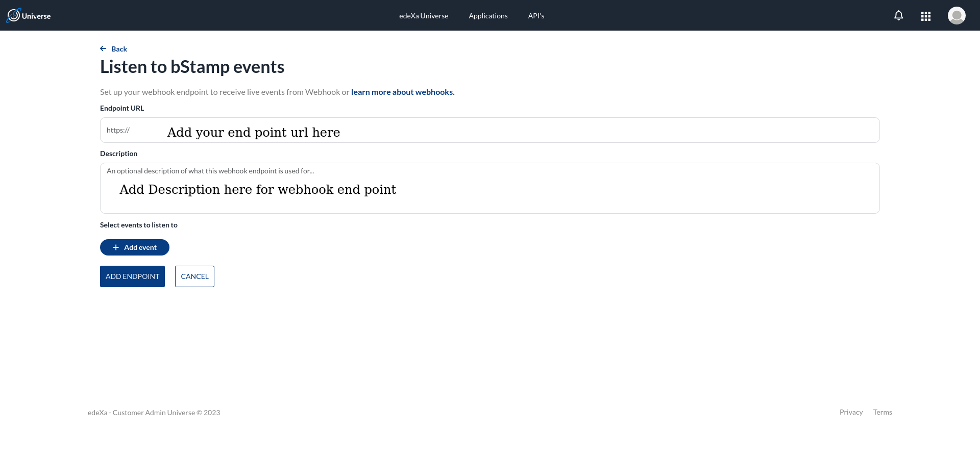
Task: Click the Listen to bStamp events heading
Action: point(192,67)
